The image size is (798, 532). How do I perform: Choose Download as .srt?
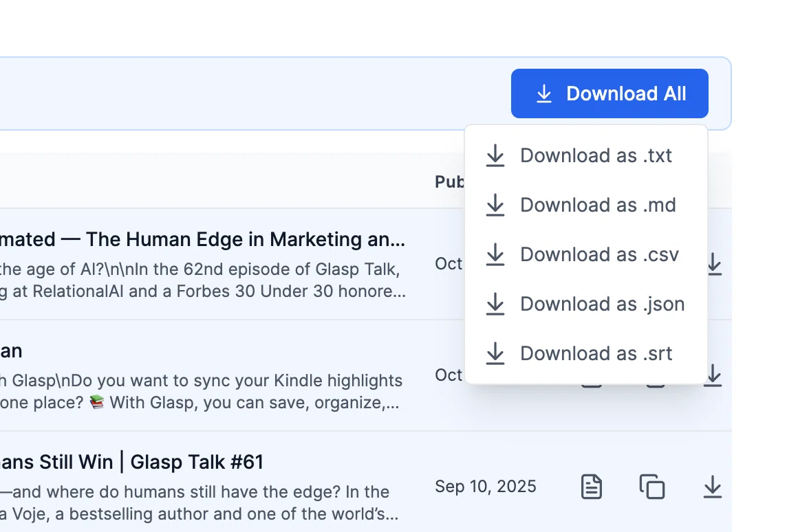point(586,353)
